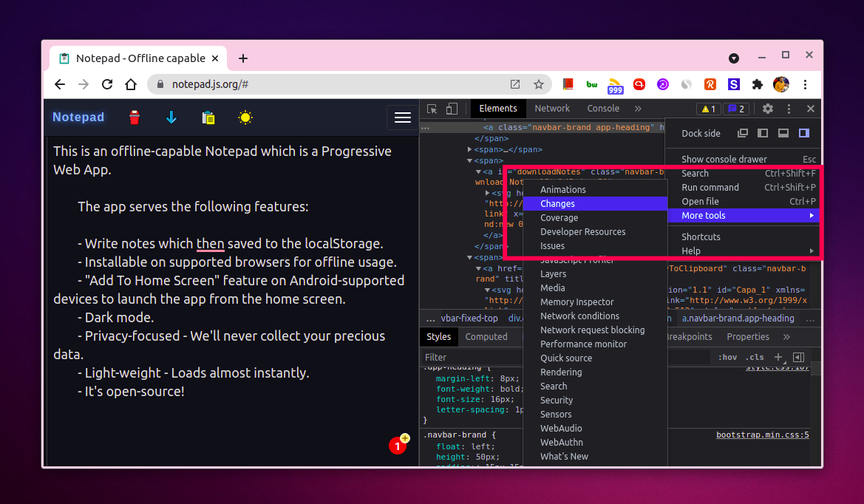The width and height of the screenshot is (864, 504).
Task: Choose Layers from More tools
Action: tap(595, 273)
